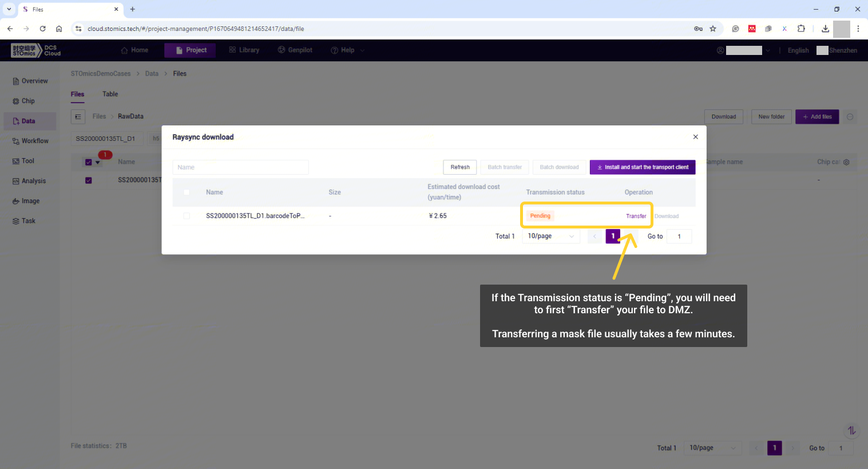Toggle the file tree panel icon

tap(78, 117)
